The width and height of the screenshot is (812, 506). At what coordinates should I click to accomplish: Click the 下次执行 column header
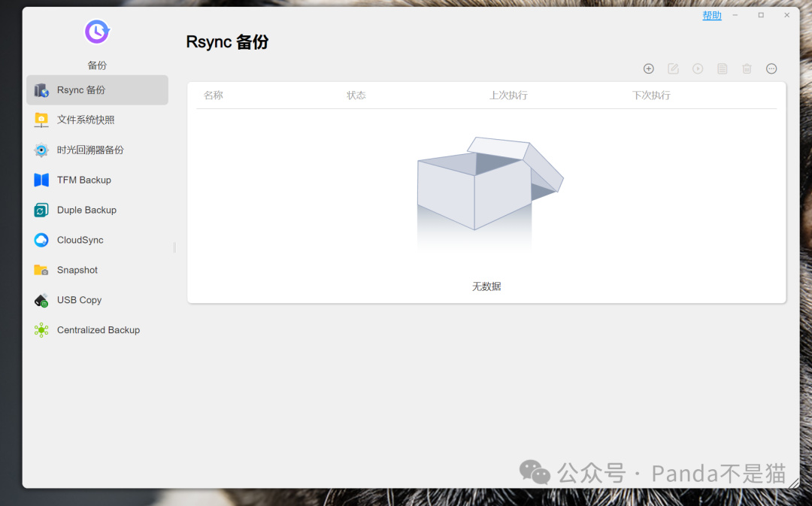point(651,95)
